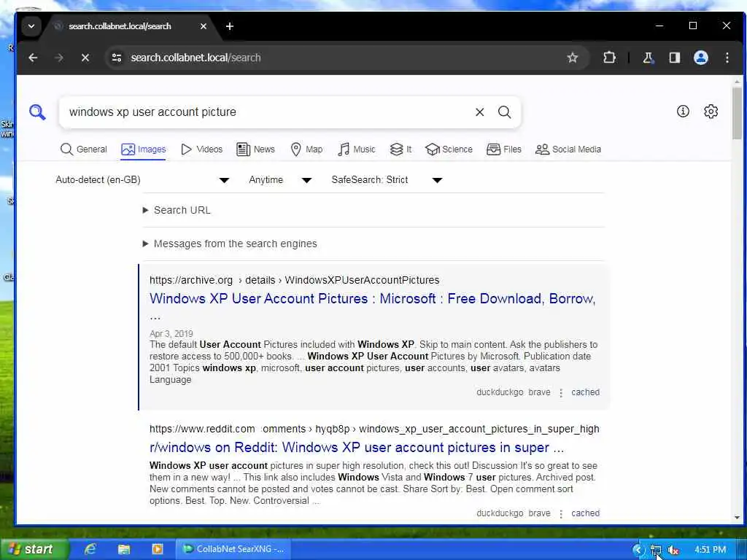
Task: Open the www.reddit.com result URL
Action: pos(374,429)
